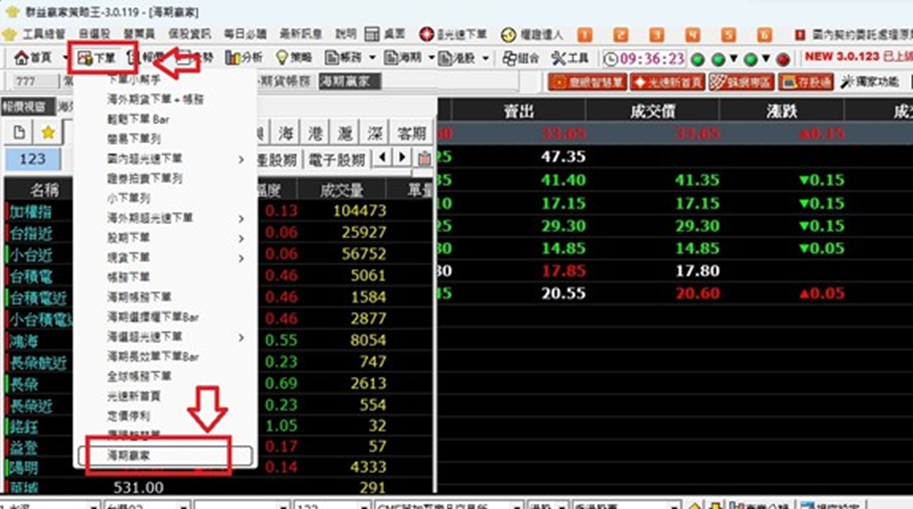Select orange workspace button 5
The height and width of the screenshot is (509, 913).
(x=729, y=35)
